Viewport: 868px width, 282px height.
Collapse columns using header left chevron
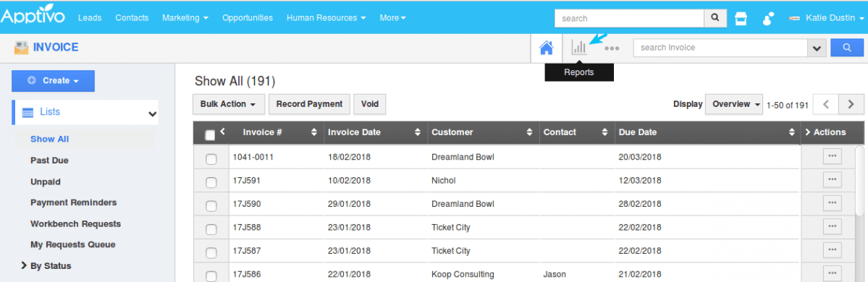tap(222, 132)
